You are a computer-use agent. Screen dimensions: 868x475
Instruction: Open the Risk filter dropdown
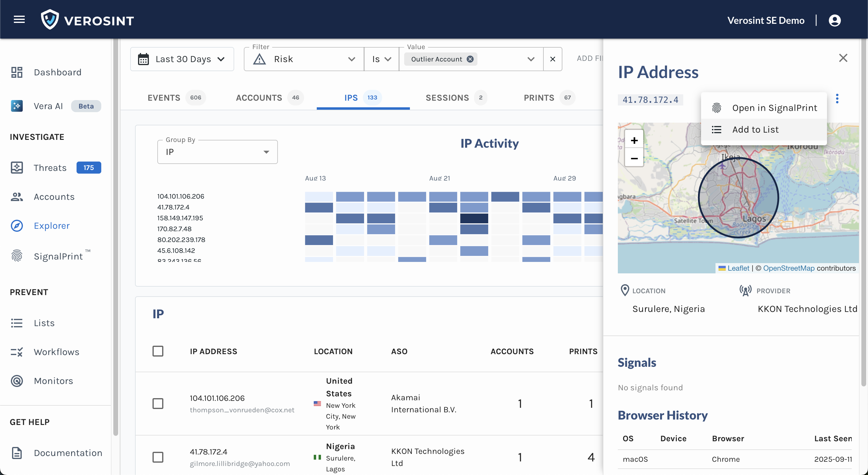pyautogui.click(x=303, y=59)
